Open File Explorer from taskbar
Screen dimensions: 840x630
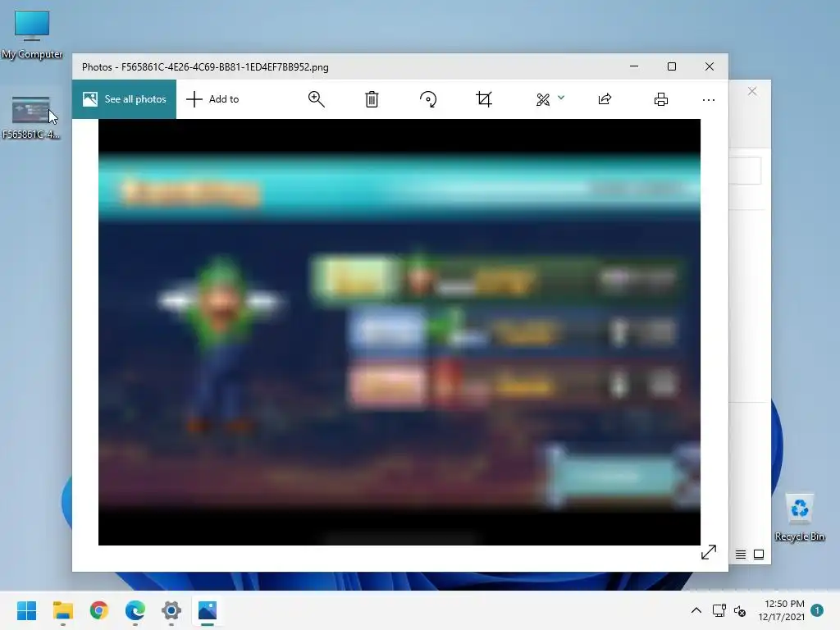point(62,610)
